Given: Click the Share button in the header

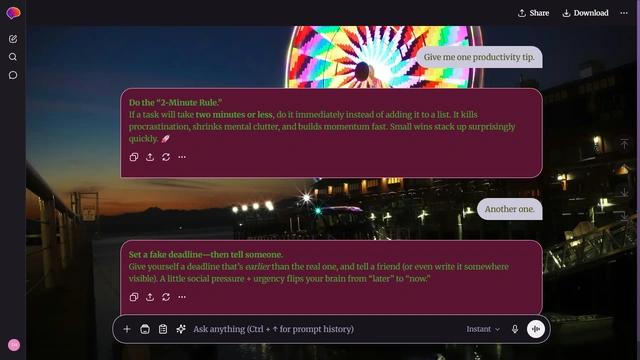Looking at the screenshot, I should tap(533, 13).
